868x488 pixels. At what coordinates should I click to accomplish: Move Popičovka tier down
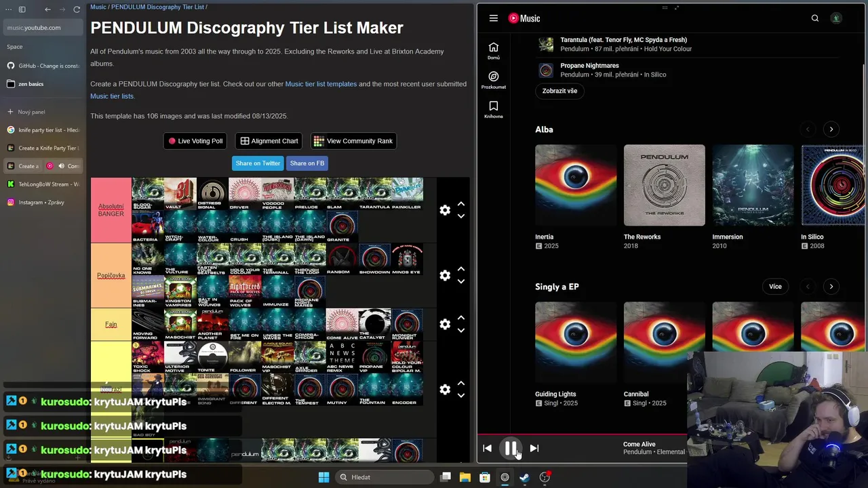[461, 281]
